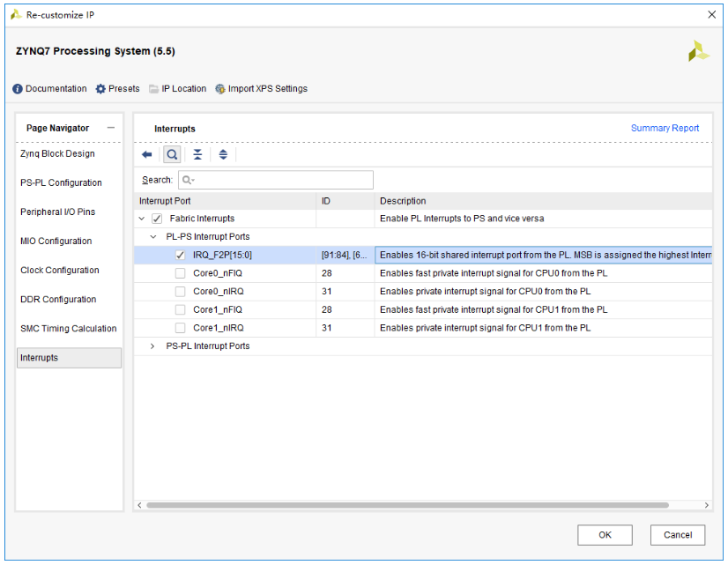Viewport: 728px width, 565px height.
Task: Click into the Search input field
Action: pyautogui.click(x=276, y=180)
